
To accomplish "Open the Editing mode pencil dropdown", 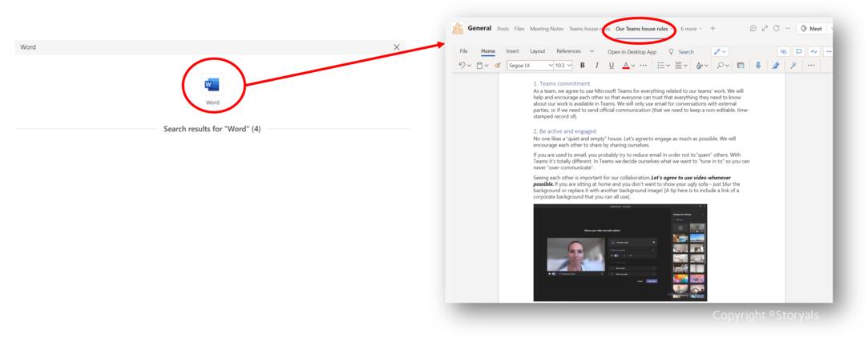I will pos(720,51).
